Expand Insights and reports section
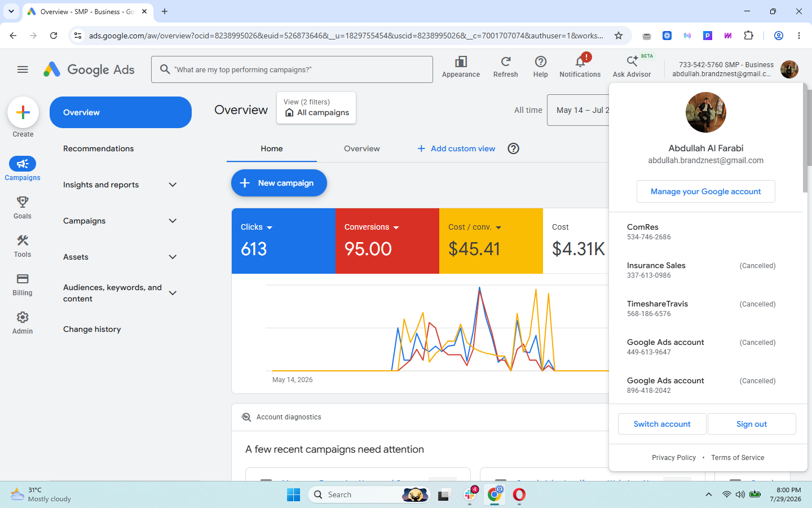This screenshot has width=812, height=508. coord(173,185)
